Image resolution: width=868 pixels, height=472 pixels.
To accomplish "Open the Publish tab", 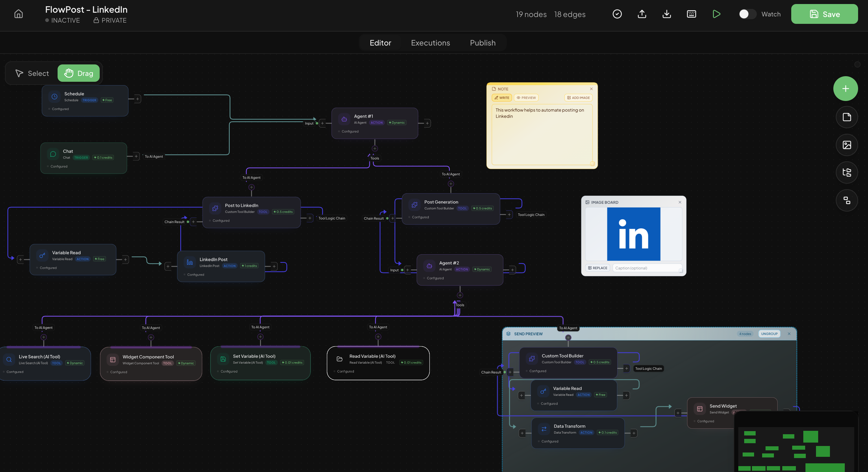I will pos(483,42).
